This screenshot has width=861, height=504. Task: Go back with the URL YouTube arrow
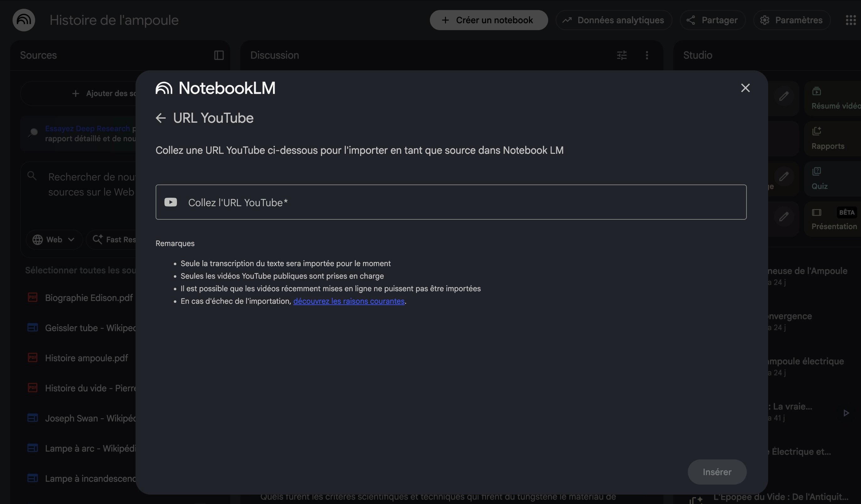click(161, 118)
